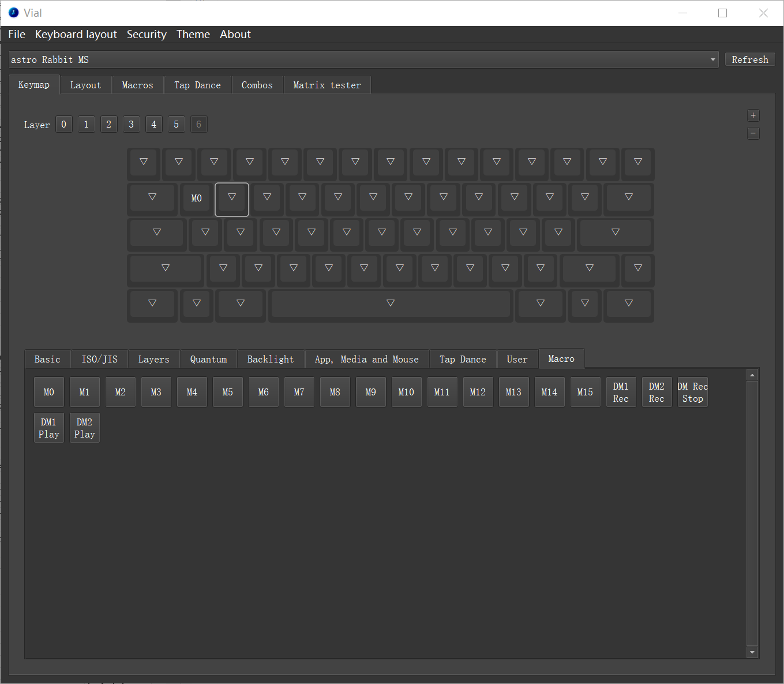Viewport: 784px width, 684px height.
Task: Select the highlighted key right of M0
Action: click(x=232, y=199)
